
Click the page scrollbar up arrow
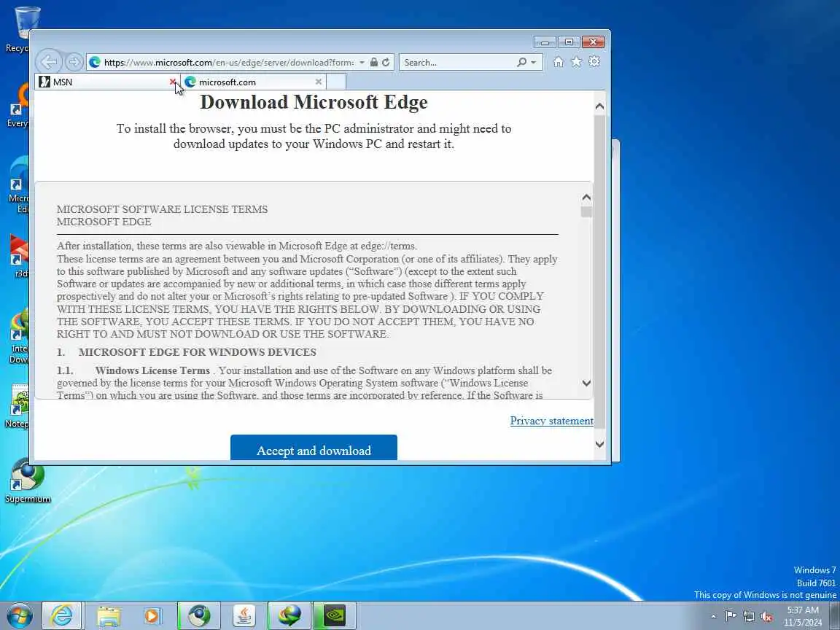pos(599,106)
